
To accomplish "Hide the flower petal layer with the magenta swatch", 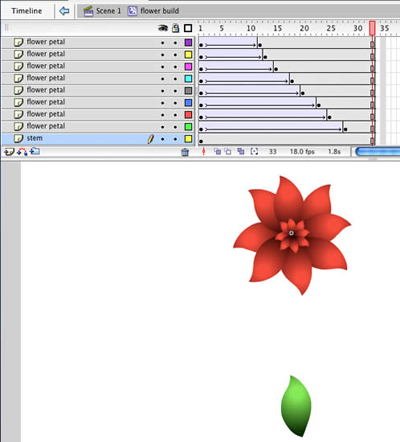I will pos(163,67).
